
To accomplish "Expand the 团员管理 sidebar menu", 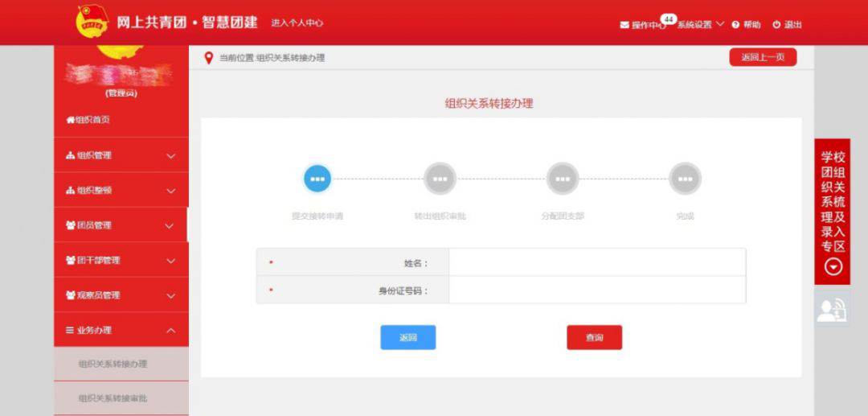I will (x=121, y=225).
